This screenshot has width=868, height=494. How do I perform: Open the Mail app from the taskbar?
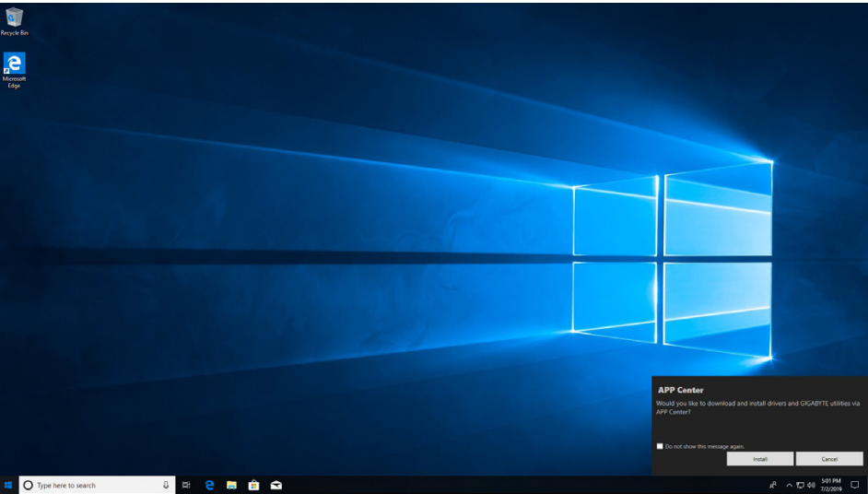pyautogui.click(x=276, y=485)
